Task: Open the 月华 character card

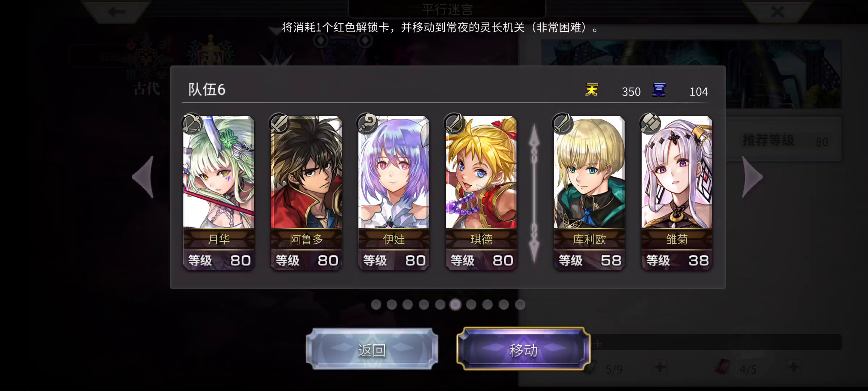Action: coord(219,193)
